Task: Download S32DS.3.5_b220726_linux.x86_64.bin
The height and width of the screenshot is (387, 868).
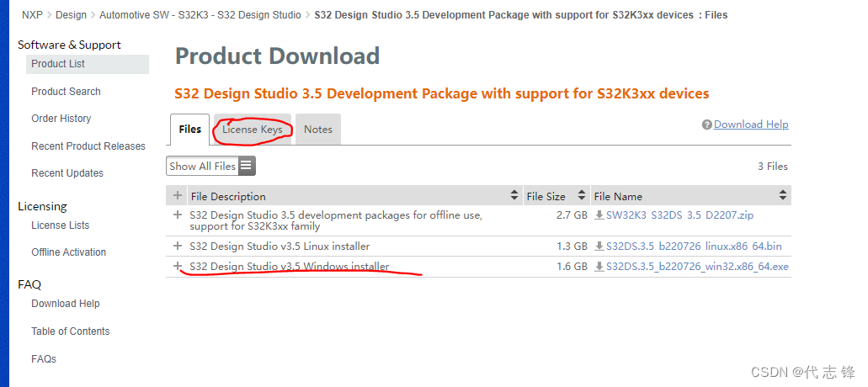Action: [695, 246]
